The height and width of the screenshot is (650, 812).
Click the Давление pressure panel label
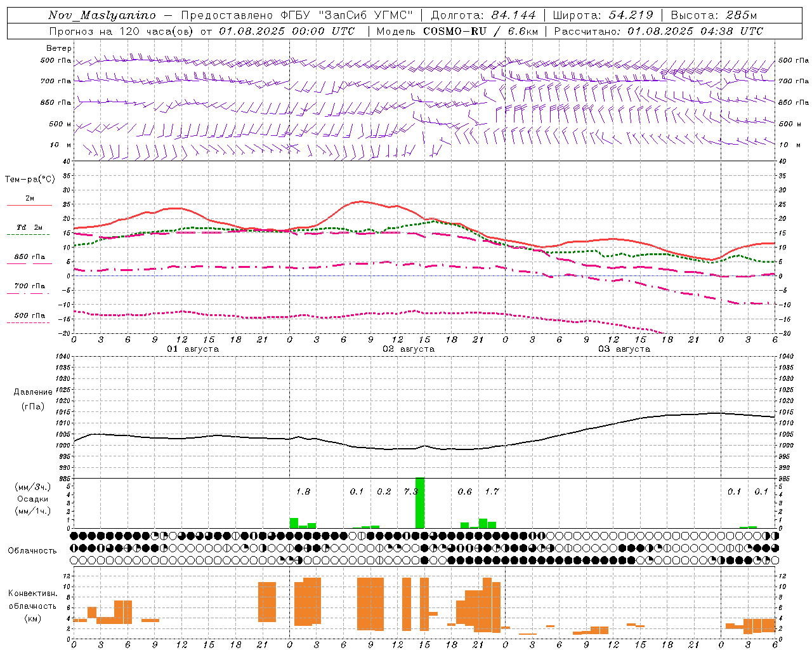pyautogui.click(x=33, y=392)
